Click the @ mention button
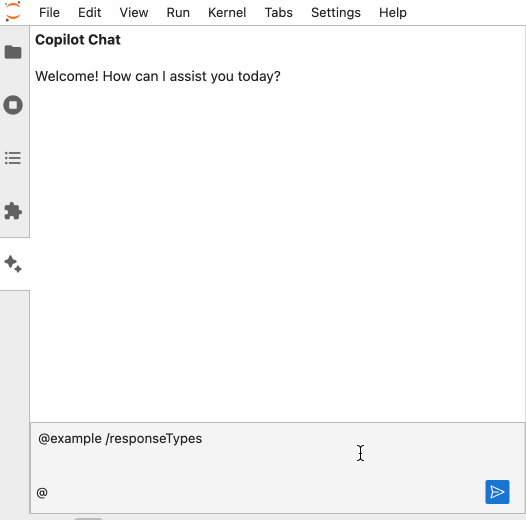This screenshot has height=520, width=526. tap(42, 493)
